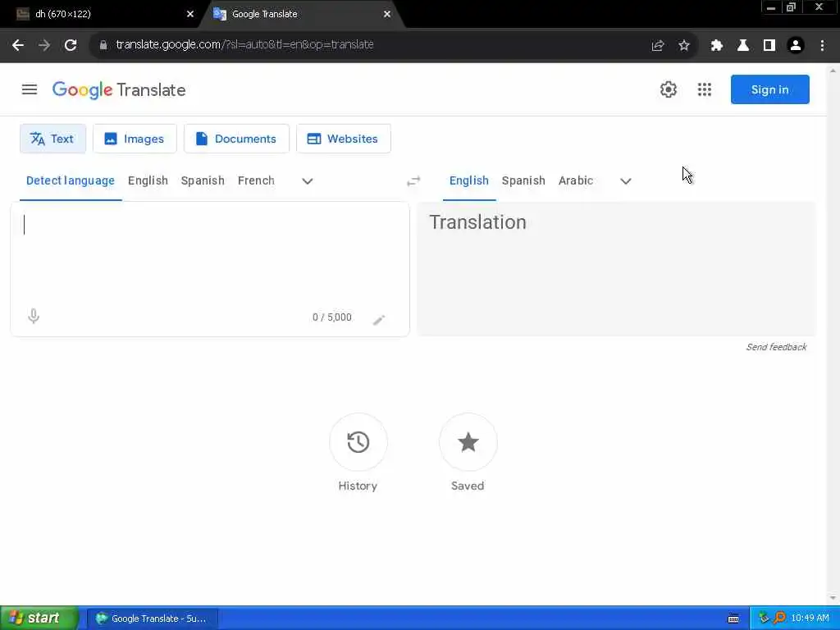Expand more source languages list
840x630 pixels.
coord(307,181)
